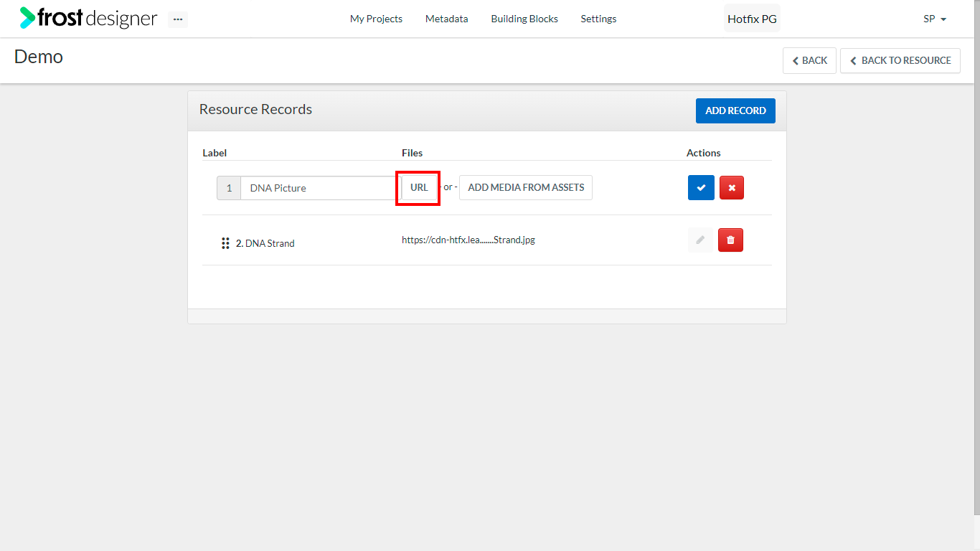This screenshot has height=551, width=980.
Task: Click the Demo page title
Action: pos(39,57)
